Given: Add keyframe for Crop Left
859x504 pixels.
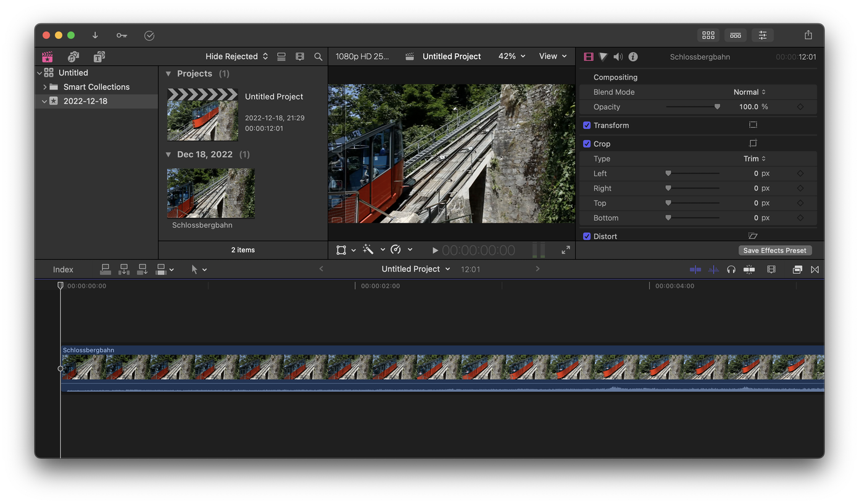Looking at the screenshot, I should [800, 173].
